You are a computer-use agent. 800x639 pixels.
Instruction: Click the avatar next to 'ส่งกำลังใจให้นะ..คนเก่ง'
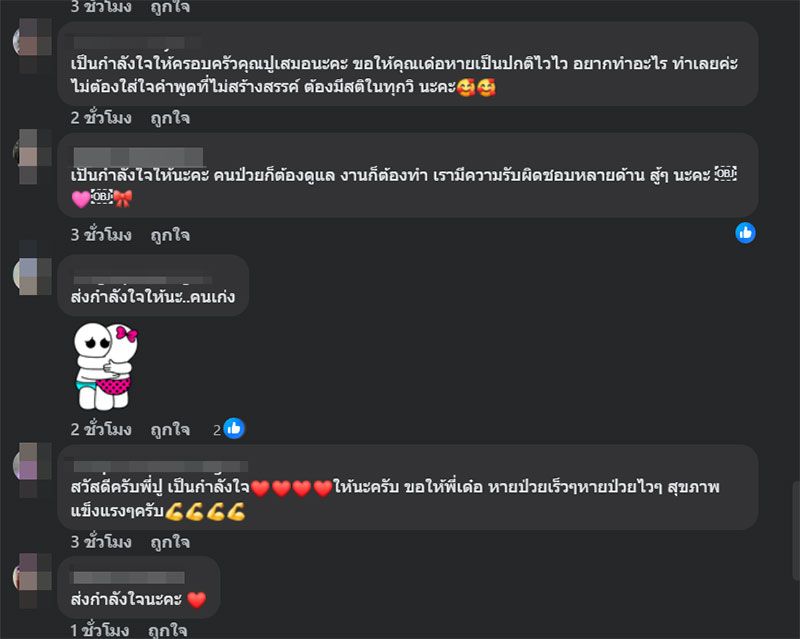pos(32,276)
